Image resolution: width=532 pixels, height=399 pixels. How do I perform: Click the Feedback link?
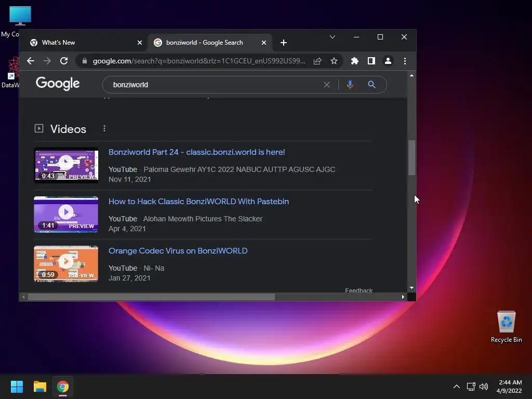(x=358, y=290)
